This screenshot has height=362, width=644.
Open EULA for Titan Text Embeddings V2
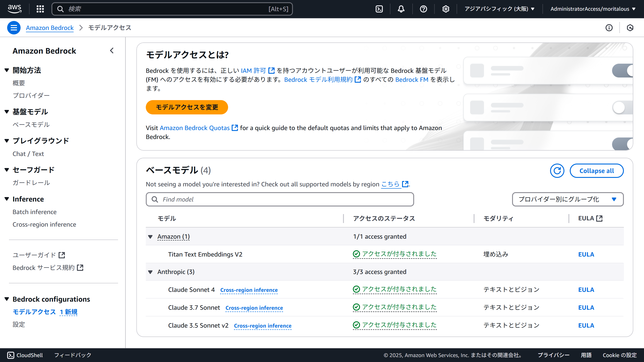[586, 254]
